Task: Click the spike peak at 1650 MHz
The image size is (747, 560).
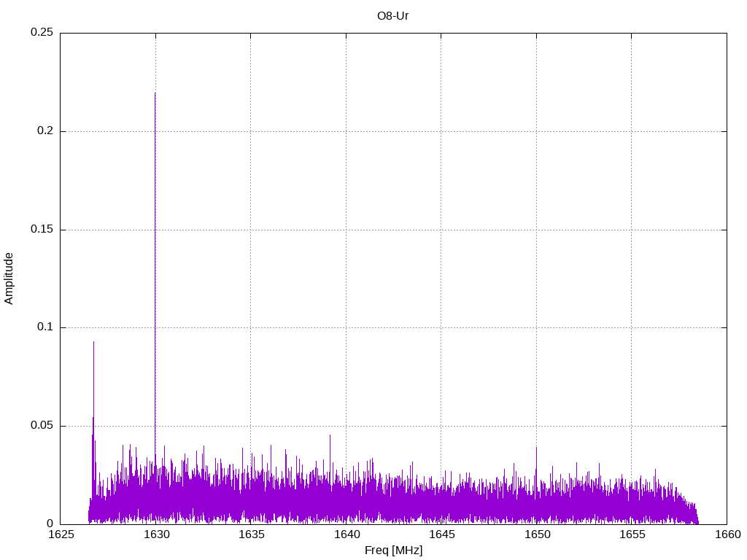Action: point(536,448)
